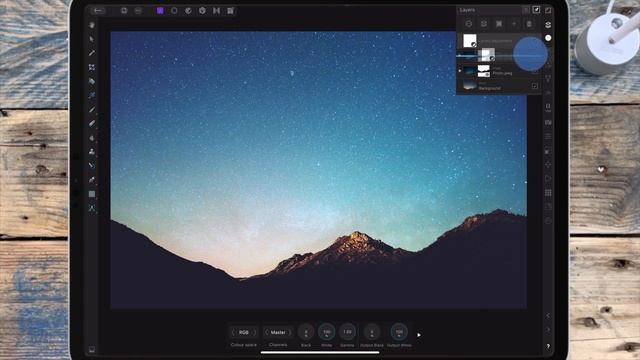This screenshot has width=640, height=360.
Task: Expand more Levels options with right arrow
Action: [419, 335]
